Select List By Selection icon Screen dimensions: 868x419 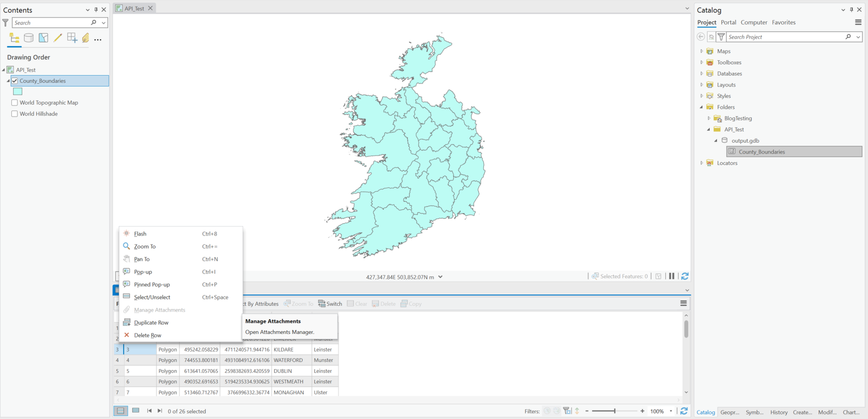(43, 38)
